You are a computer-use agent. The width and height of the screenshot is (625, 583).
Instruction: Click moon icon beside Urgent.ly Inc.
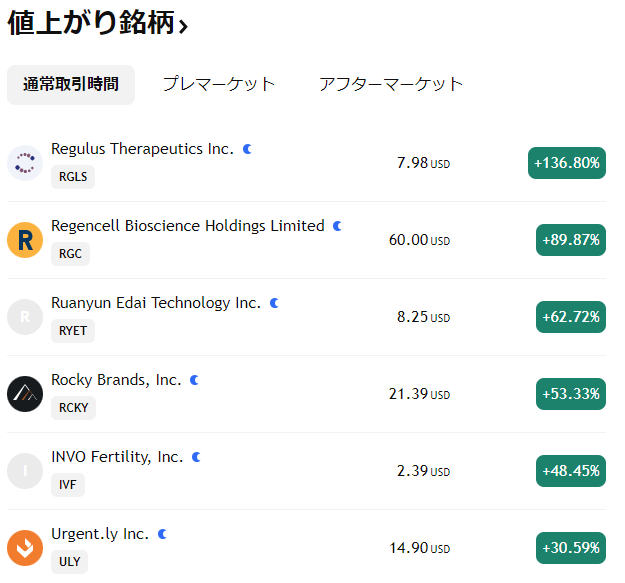(162, 534)
